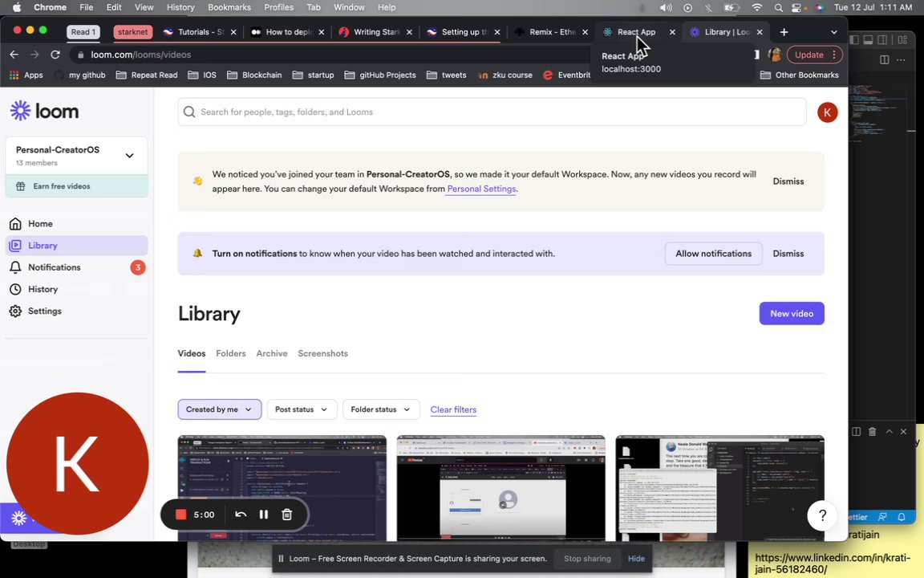Open the Blockchain bookmarks folder
The width and height of the screenshot is (924, 578).
point(254,75)
